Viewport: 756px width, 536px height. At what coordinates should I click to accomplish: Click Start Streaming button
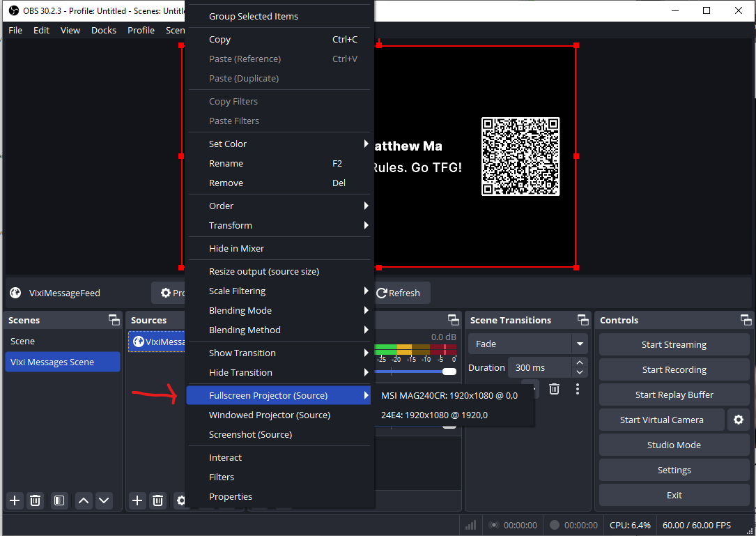click(x=674, y=344)
